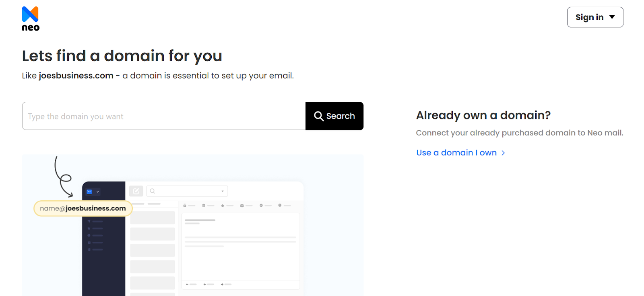Screen dimensions: 644x296
Task: Click the magnifier icon in Search button
Action: click(318, 116)
